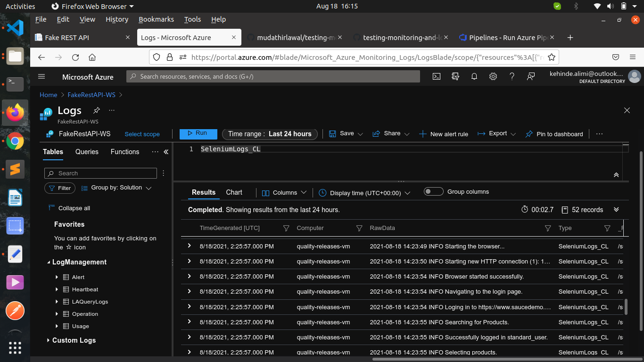
Task: Filter the RawData column
Action: [x=548, y=228]
